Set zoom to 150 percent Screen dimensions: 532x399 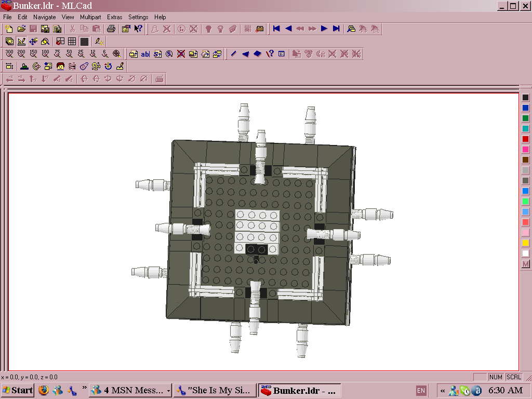[33, 54]
